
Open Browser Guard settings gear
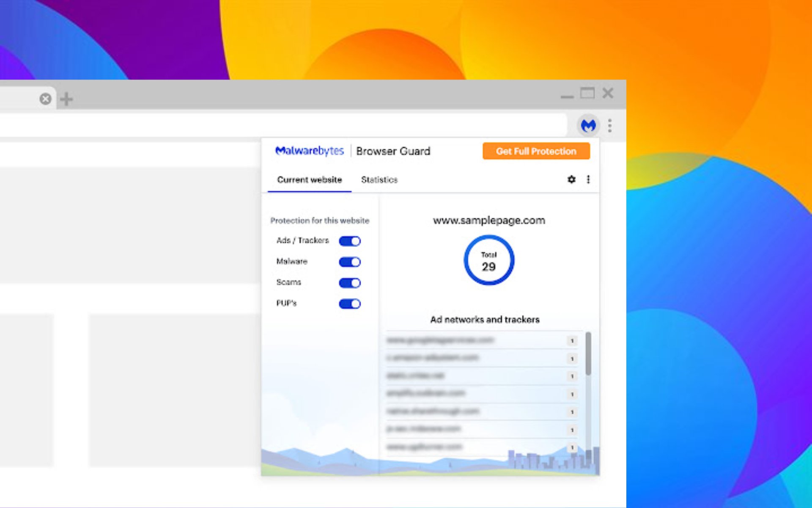tap(571, 179)
